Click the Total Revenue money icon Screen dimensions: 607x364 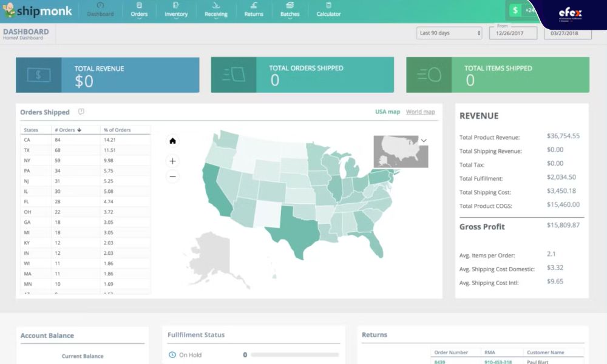coord(39,75)
